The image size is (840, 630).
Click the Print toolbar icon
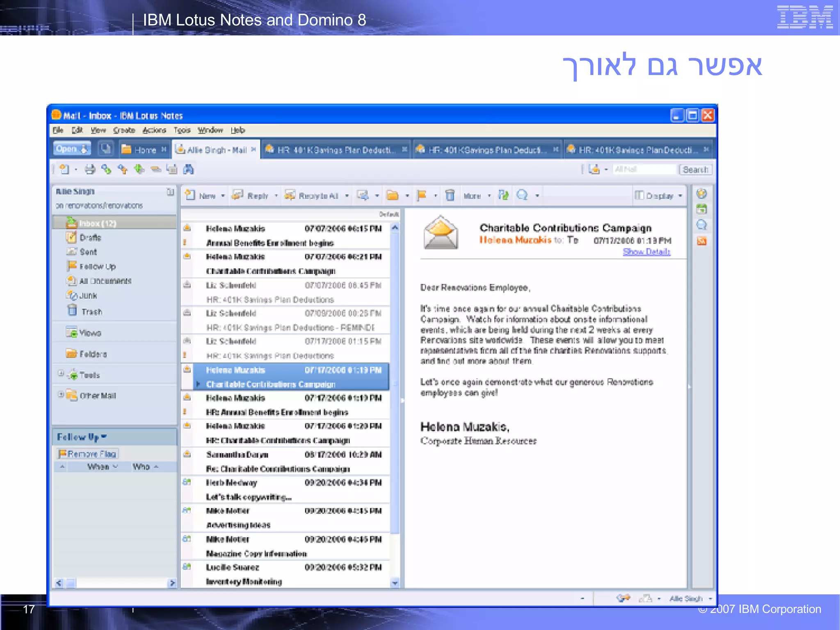90,169
